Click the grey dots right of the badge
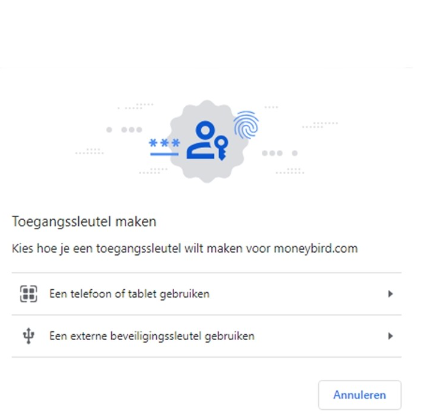This screenshot has width=429, height=419. tap(279, 153)
